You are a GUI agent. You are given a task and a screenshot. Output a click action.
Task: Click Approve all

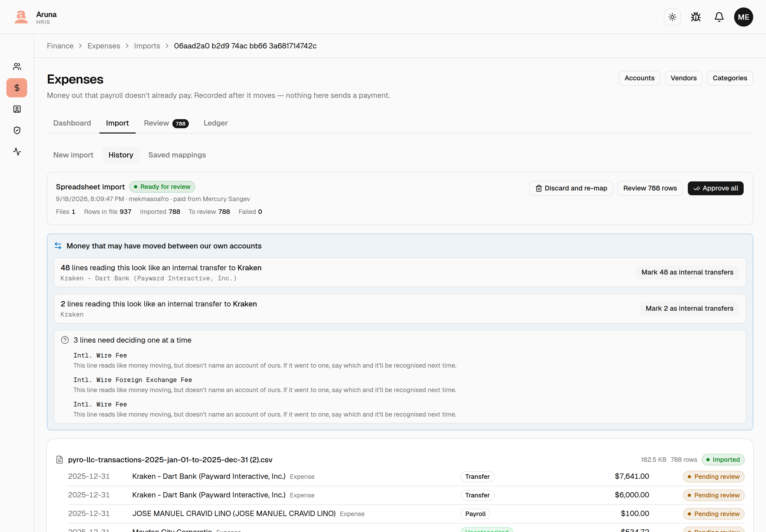coord(715,188)
